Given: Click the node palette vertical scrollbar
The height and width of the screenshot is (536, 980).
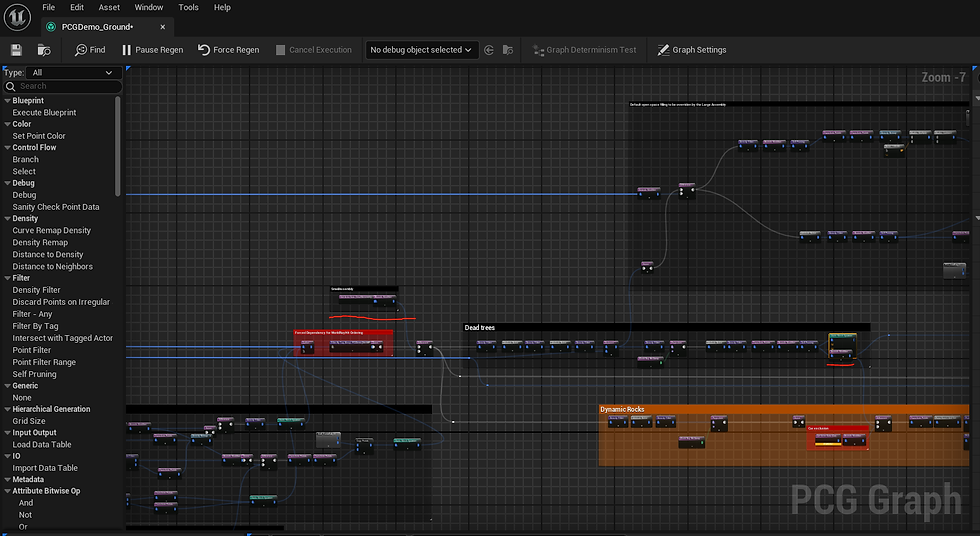Looking at the screenshot, I should click(118, 147).
